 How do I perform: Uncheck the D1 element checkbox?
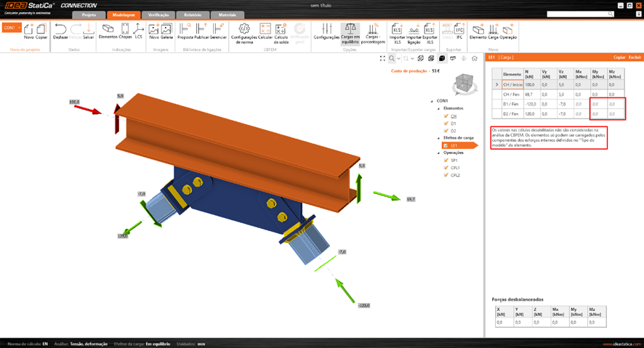446,124
